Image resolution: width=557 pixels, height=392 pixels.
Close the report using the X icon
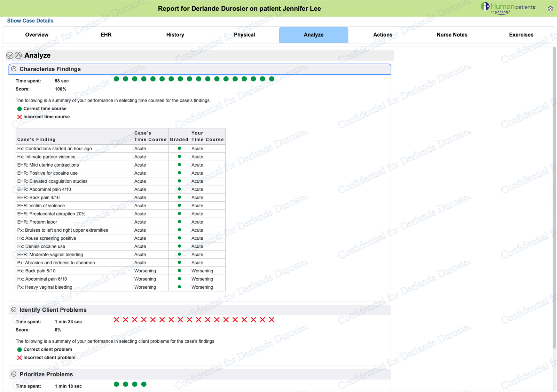(550, 9)
